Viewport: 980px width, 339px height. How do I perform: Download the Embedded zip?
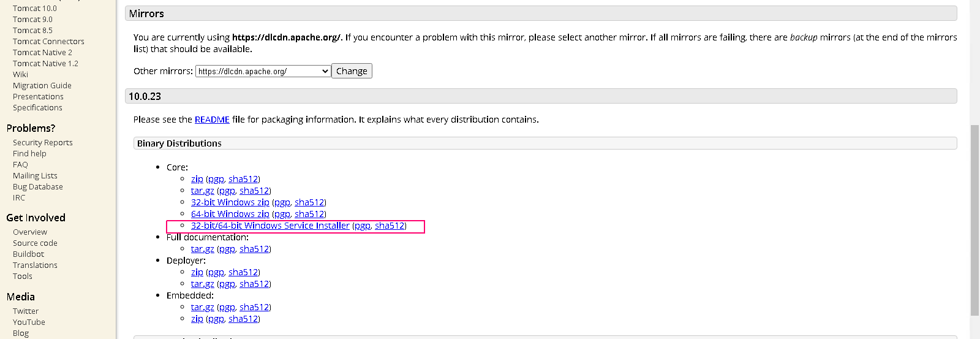(x=197, y=319)
